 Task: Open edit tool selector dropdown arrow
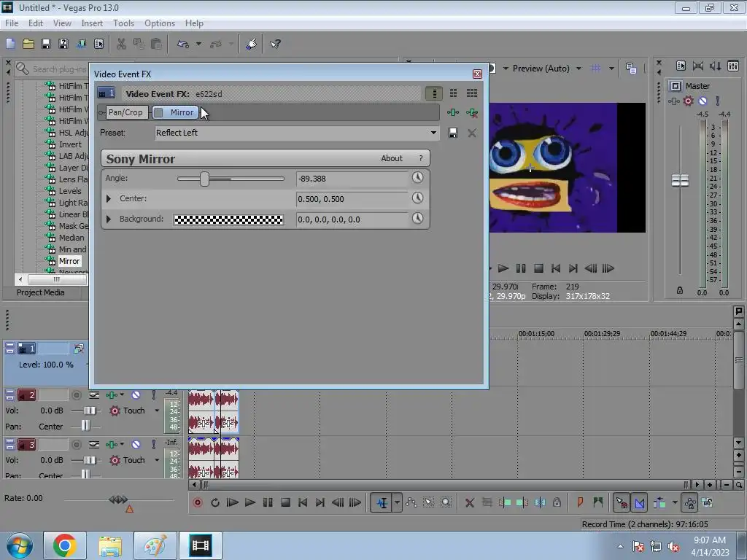click(x=397, y=502)
